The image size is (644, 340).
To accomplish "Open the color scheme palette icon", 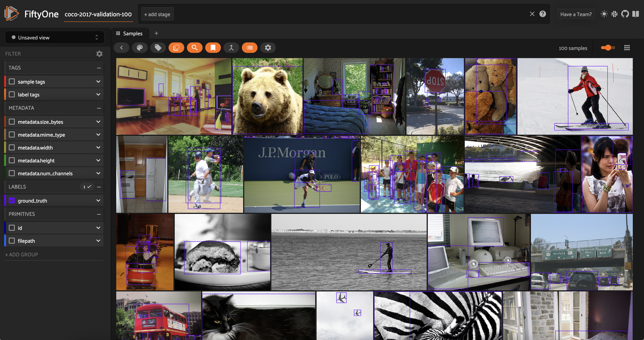I will (x=139, y=48).
